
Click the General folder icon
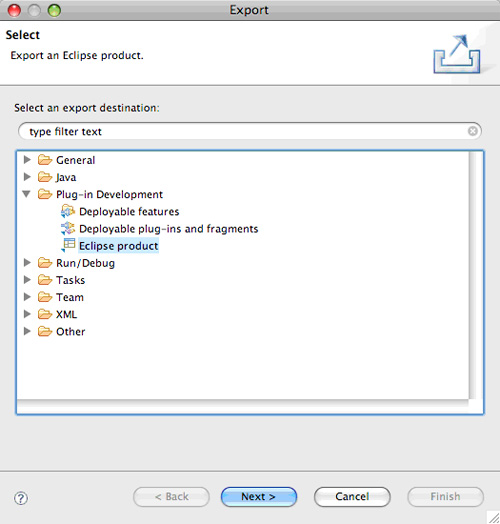coord(45,160)
